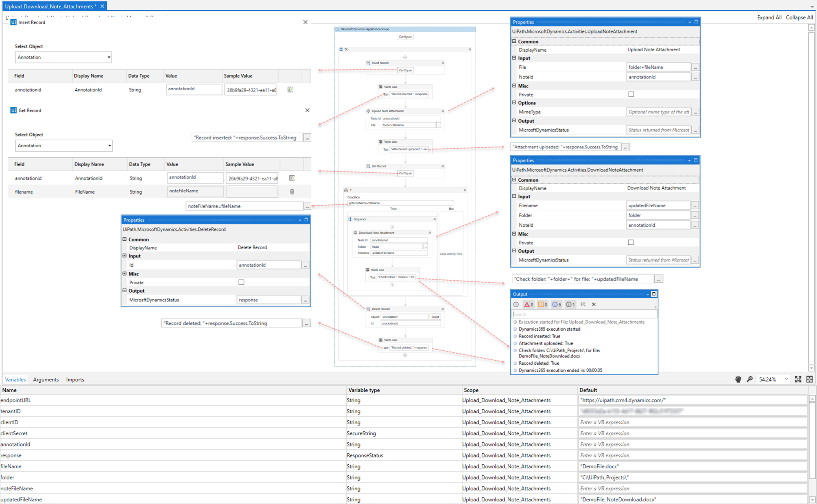Open ellipsis editor for MimeType property
This screenshot has height=504, width=817.
(695, 112)
